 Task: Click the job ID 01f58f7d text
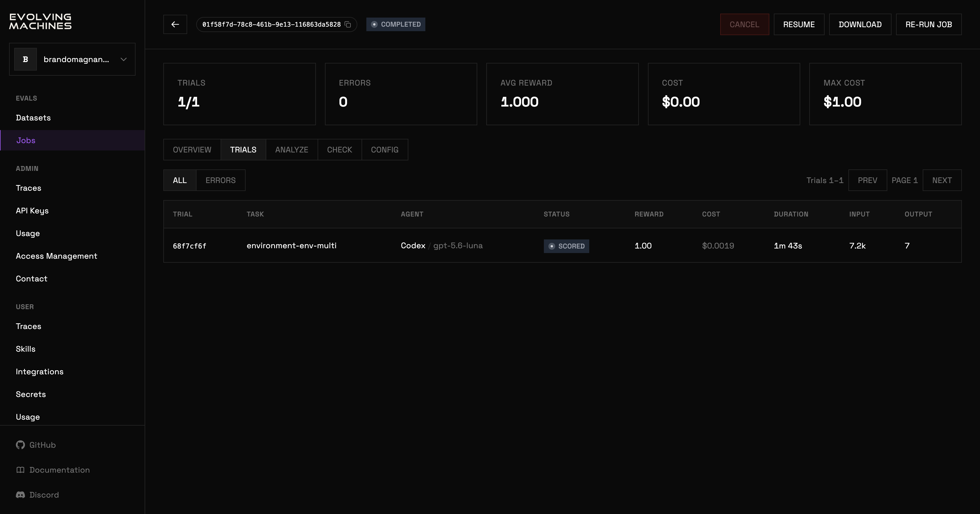coord(271,24)
